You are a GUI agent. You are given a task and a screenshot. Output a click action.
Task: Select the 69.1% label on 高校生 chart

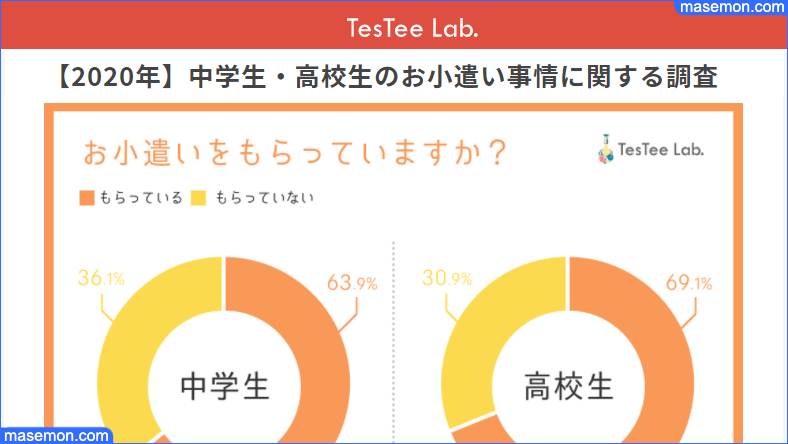[x=689, y=283]
